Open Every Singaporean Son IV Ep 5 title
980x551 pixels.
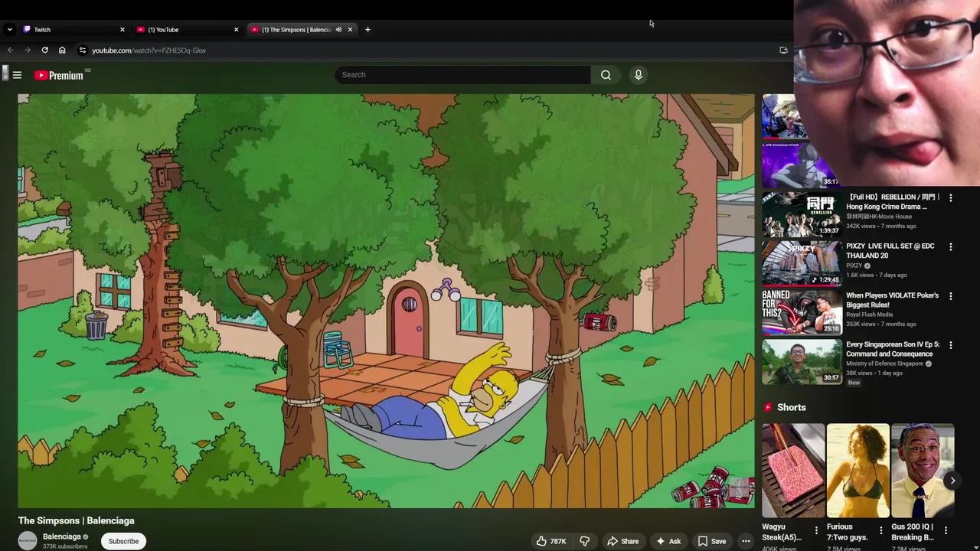(x=893, y=349)
